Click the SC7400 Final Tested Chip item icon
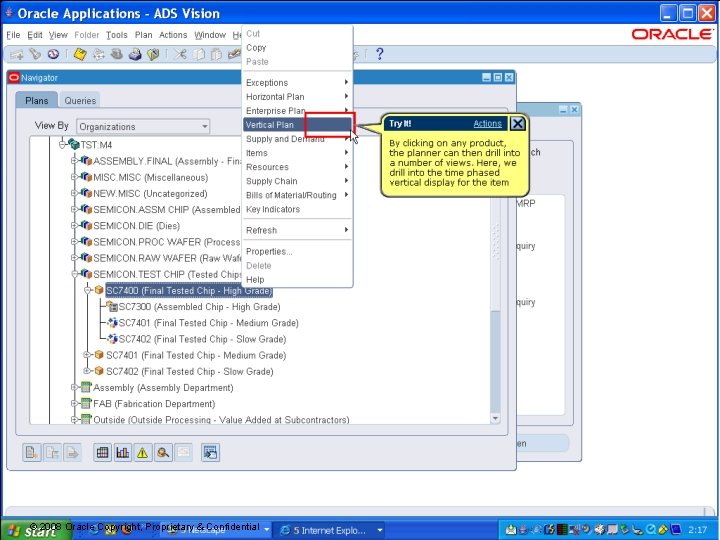This screenshot has height=540, width=720. [x=99, y=290]
